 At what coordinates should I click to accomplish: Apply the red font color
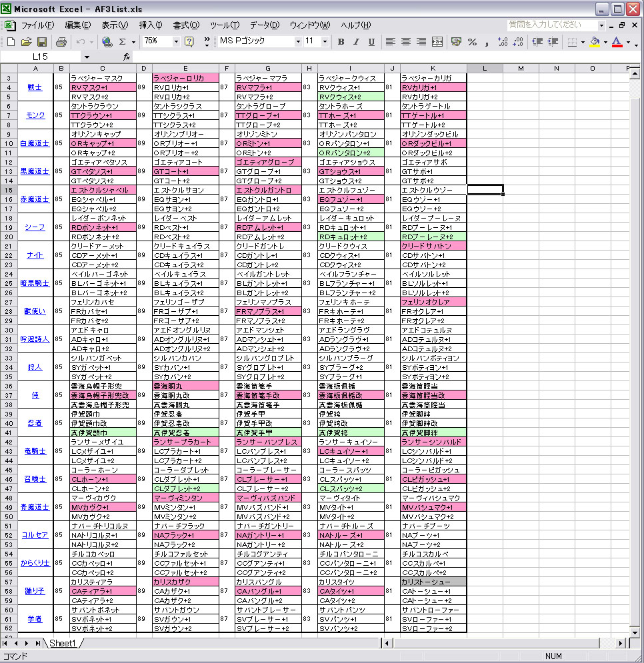617,41
